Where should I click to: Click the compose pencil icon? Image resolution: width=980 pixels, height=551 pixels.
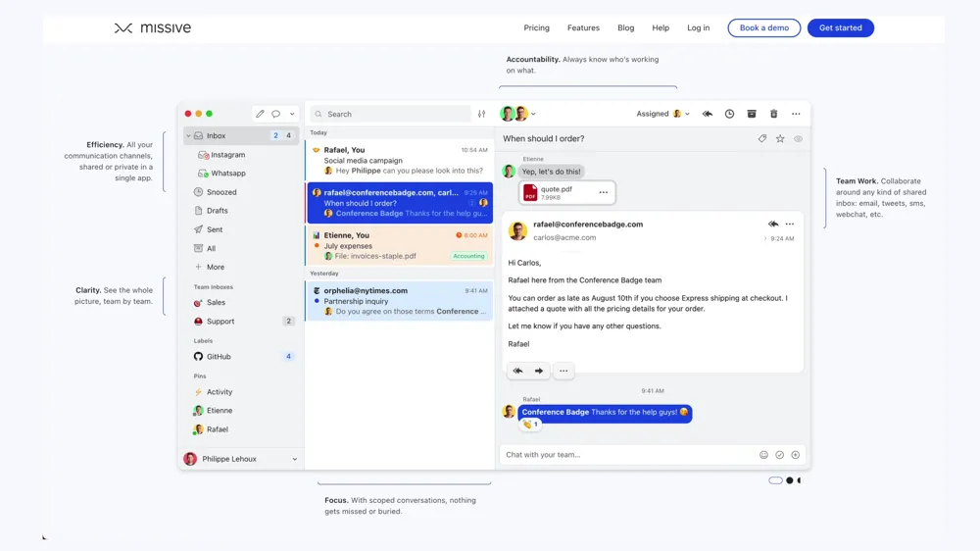click(x=260, y=114)
